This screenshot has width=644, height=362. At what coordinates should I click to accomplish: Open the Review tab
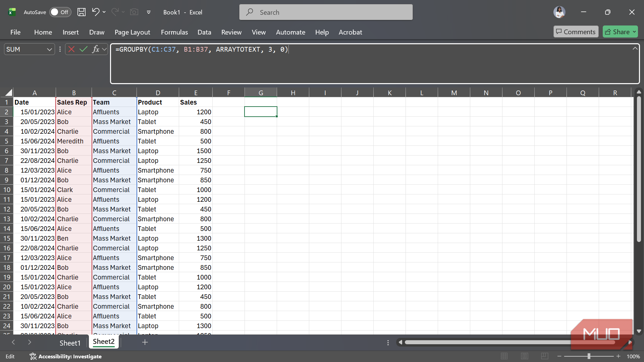pyautogui.click(x=231, y=32)
